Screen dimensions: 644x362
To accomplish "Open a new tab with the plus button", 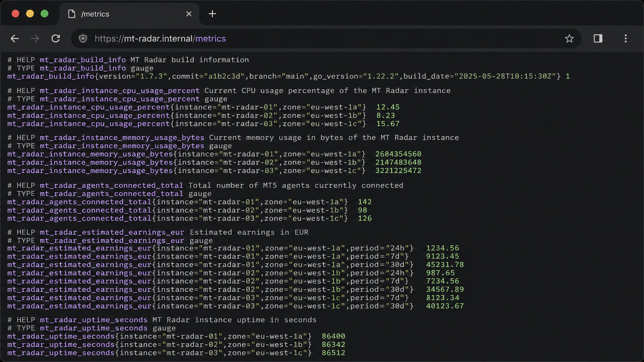I will (212, 14).
